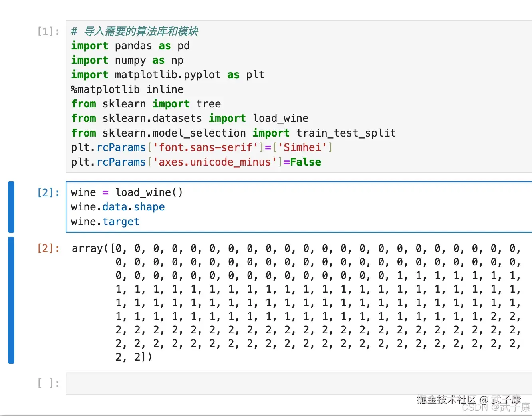
Task: Click the plt.rcParams Simhei font line
Action: (x=201, y=147)
